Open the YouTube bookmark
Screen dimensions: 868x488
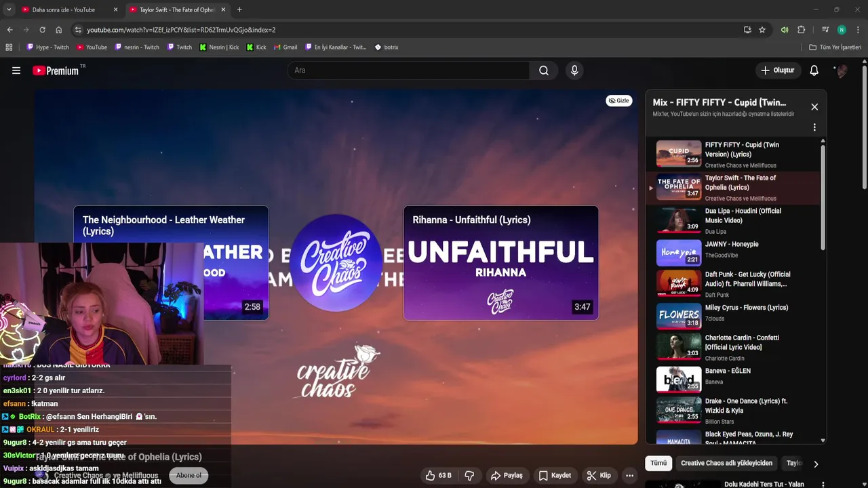92,47
